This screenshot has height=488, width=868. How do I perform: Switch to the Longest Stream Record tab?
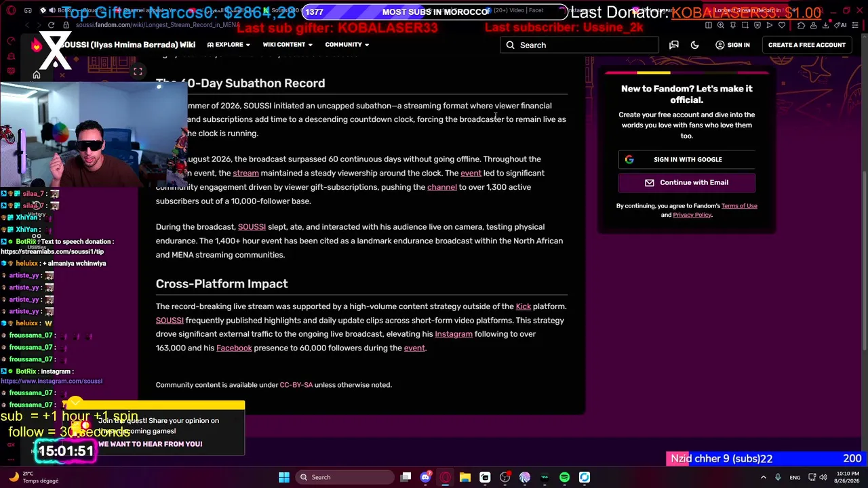click(x=747, y=10)
